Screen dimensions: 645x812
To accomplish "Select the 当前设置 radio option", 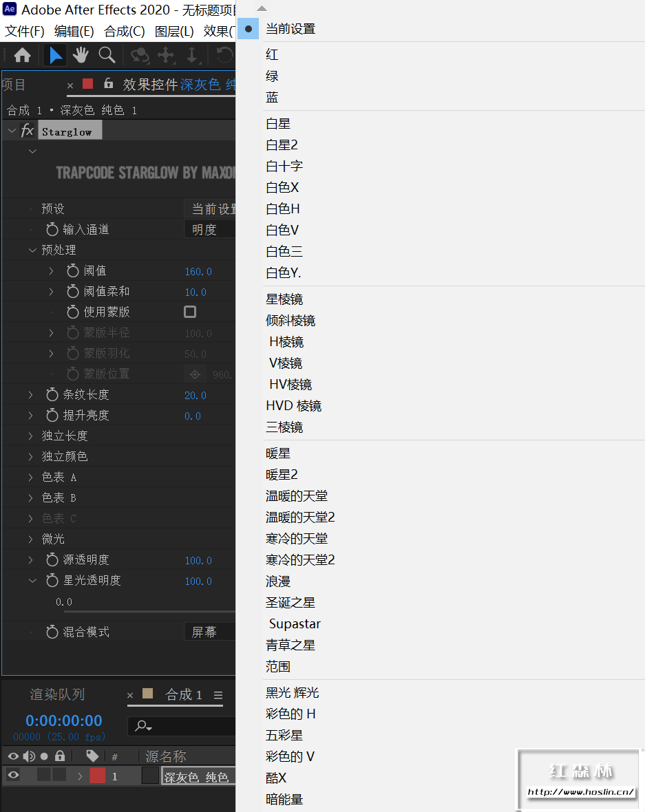I will [246, 29].
